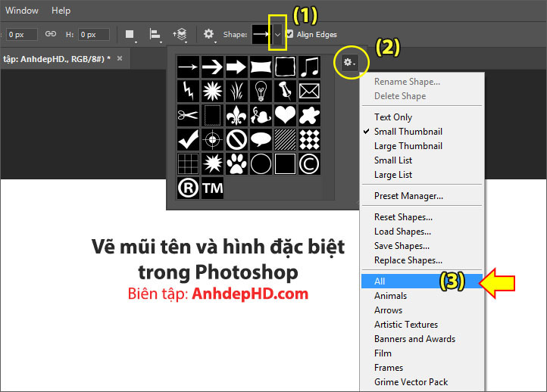Choose the circle outline shape
The height and width of the screenshot is (392, 547).
click(261, 163)
